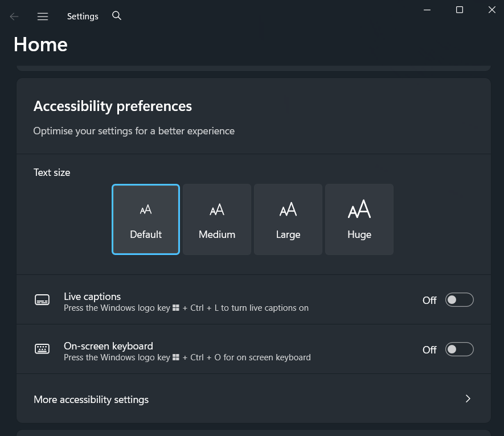The height and width of the screenshot is (436, 504).
Task: Minimize the Settings window
Action: [x=427, y=10]
